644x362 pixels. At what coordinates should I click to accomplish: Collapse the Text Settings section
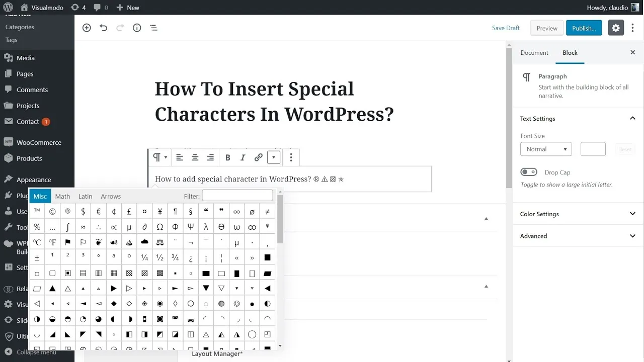pyautogui.click(x=578, y=119)
